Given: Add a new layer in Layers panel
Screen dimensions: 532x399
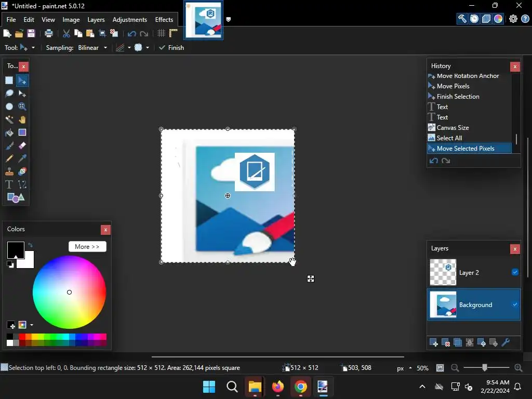Looking at the screenshot, I should [434, 343].
